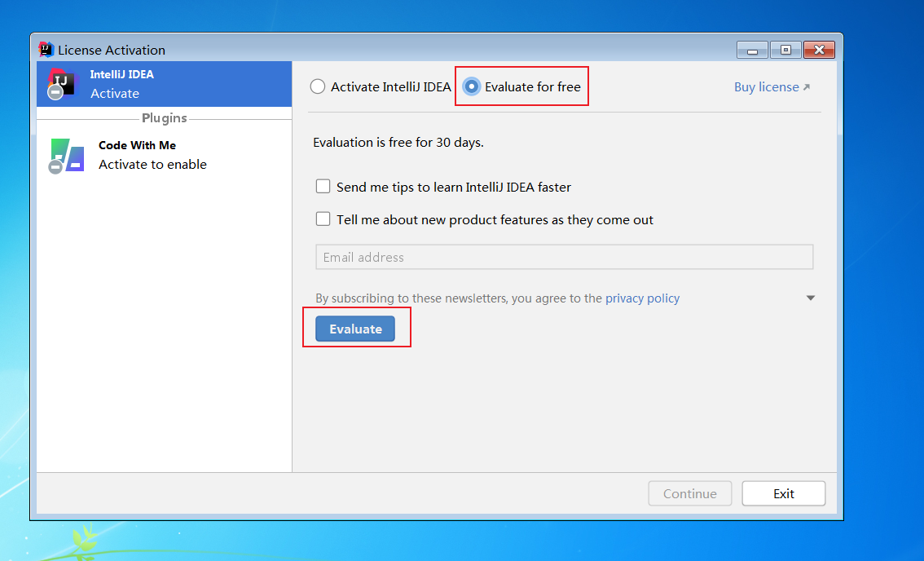Select the Code With Me plugin entry

[164, 155]
